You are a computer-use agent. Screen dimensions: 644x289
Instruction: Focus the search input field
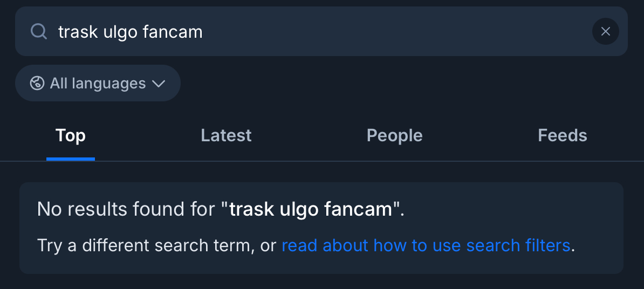click(x=324, y=32)
